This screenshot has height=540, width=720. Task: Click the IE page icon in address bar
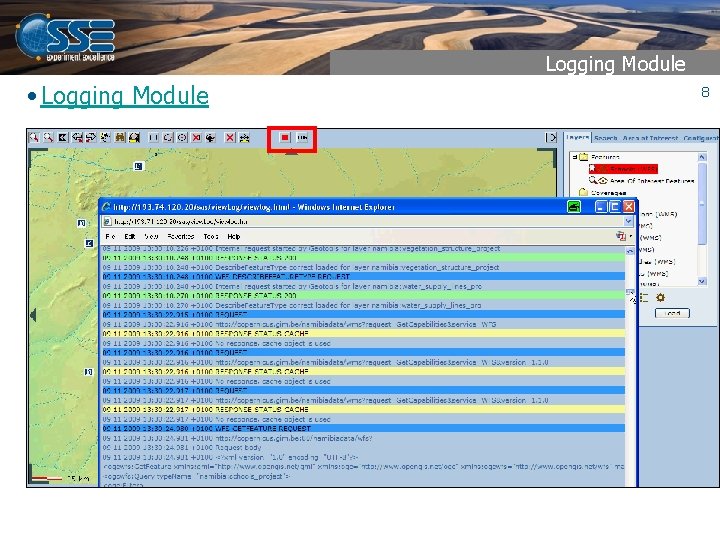(107, 221)
